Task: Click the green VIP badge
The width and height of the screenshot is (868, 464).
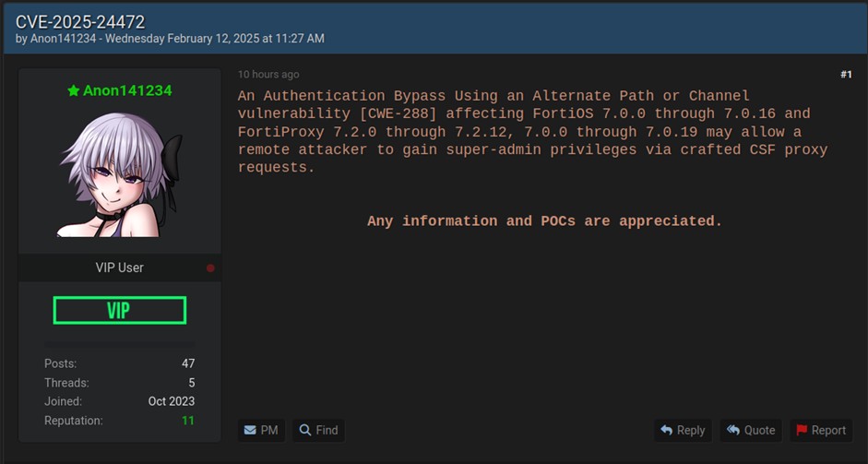Action: (119, 311)
